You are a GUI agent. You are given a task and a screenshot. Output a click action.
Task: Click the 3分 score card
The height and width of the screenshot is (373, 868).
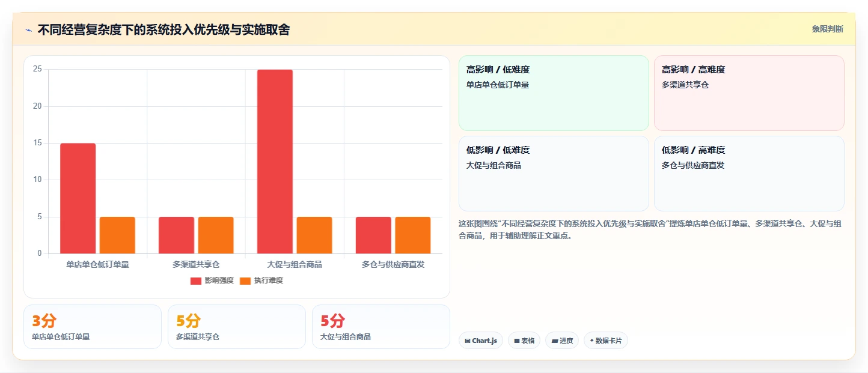click(x=93, y=327)
